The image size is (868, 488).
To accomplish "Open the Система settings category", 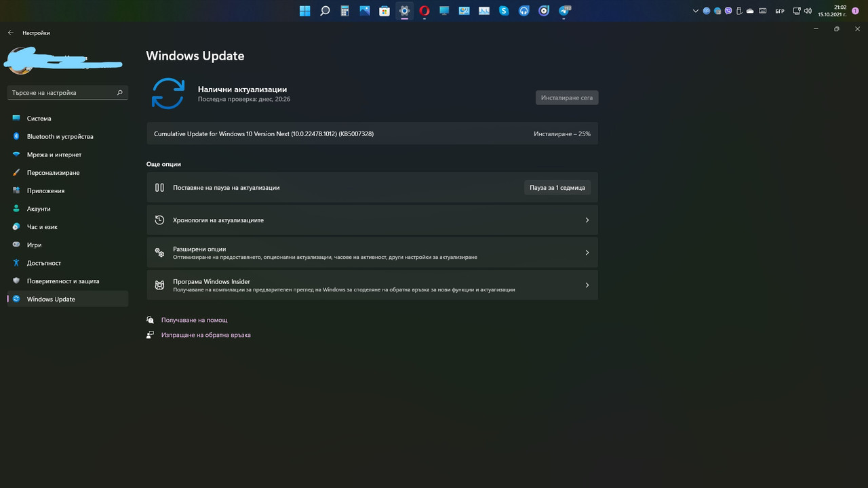I will pyautogui.click(x=67, y=119).
